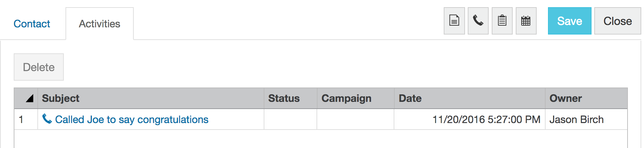The width and height of the screenshot is (644, 148).
Task: Click the 11/20/2016 5:27:00 PM date cell
Action: tap(486, 119)
